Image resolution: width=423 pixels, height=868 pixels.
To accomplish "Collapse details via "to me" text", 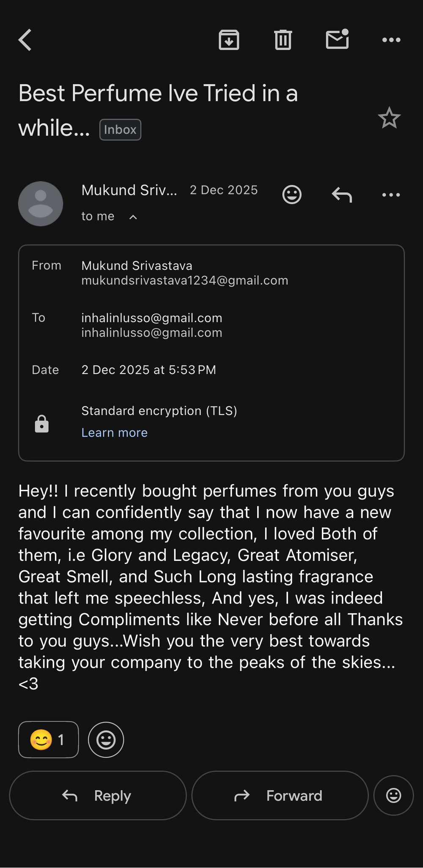I will tap(98, 217).
